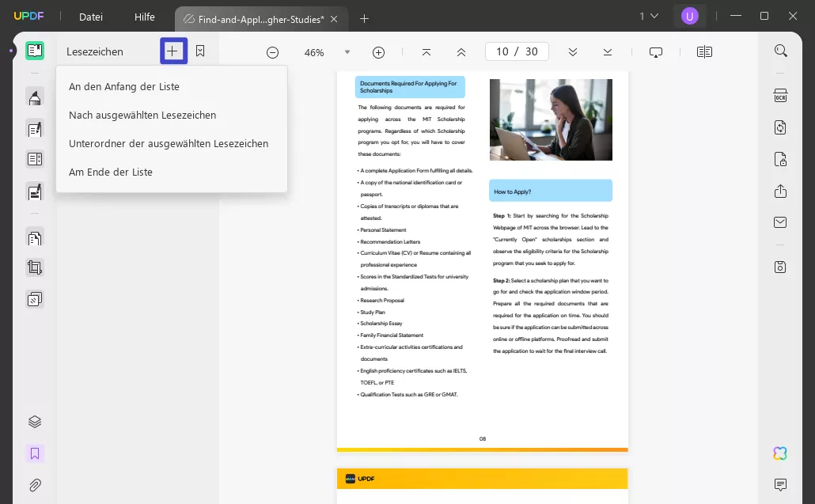The image size is (815, 504).
Task: Click the highlighted add-bookmark plus button
Action: [x=173, y=51]
